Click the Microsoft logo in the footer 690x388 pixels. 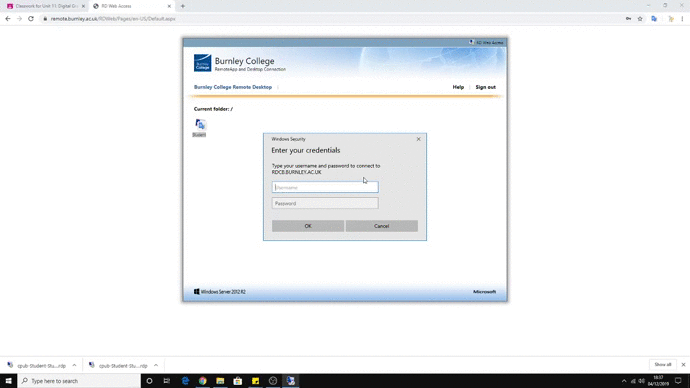pyautogui.click(x=484, y=292)
